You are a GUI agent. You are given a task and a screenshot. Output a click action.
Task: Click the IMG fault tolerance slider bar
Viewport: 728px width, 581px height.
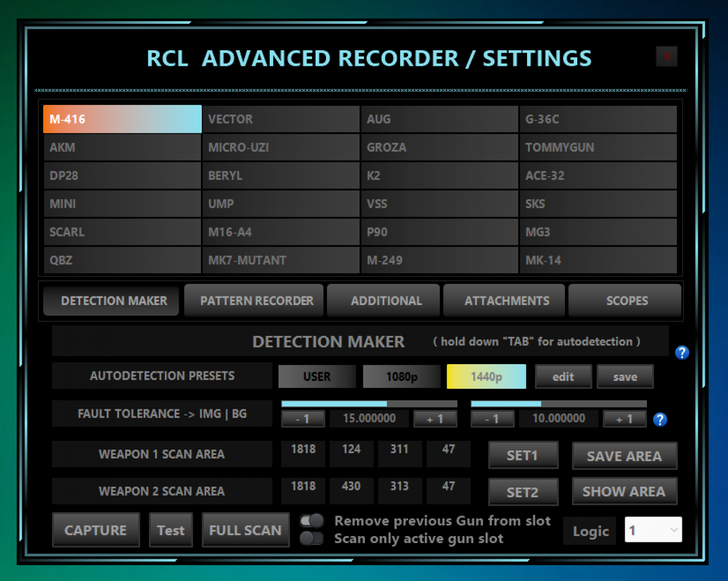(x=369, y=404)
